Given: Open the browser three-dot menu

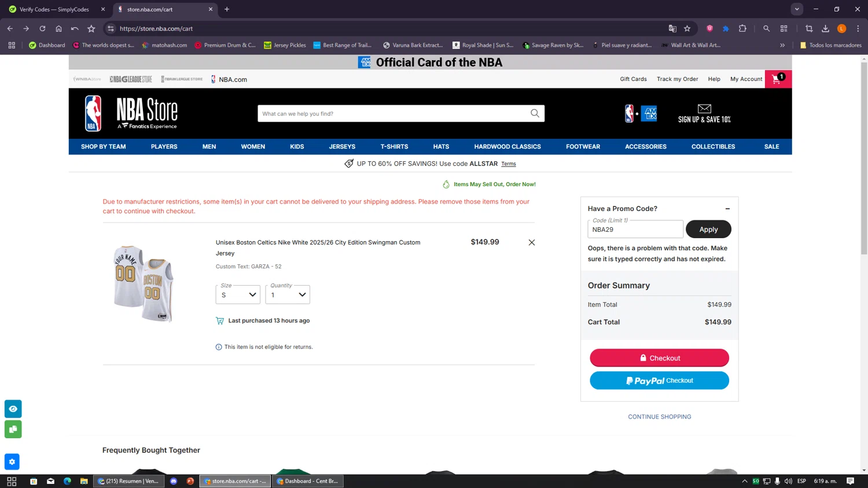Looking at the screenshot, I should pos(858,28).
